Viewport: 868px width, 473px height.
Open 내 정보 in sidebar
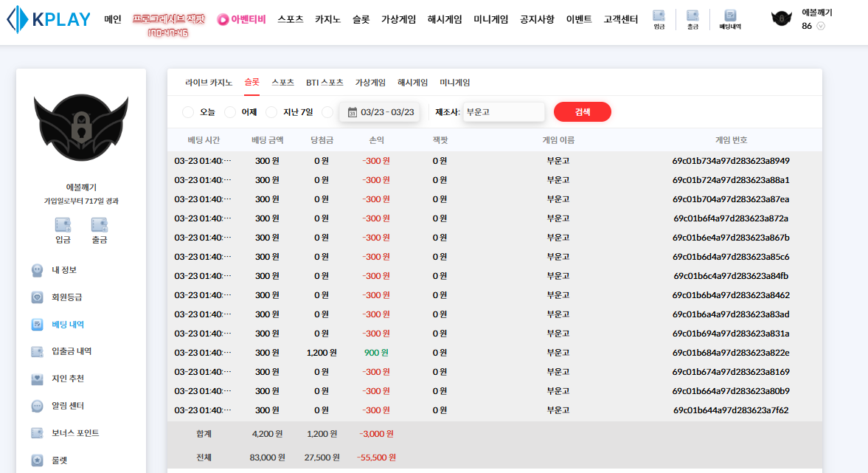tap(64, 270)
